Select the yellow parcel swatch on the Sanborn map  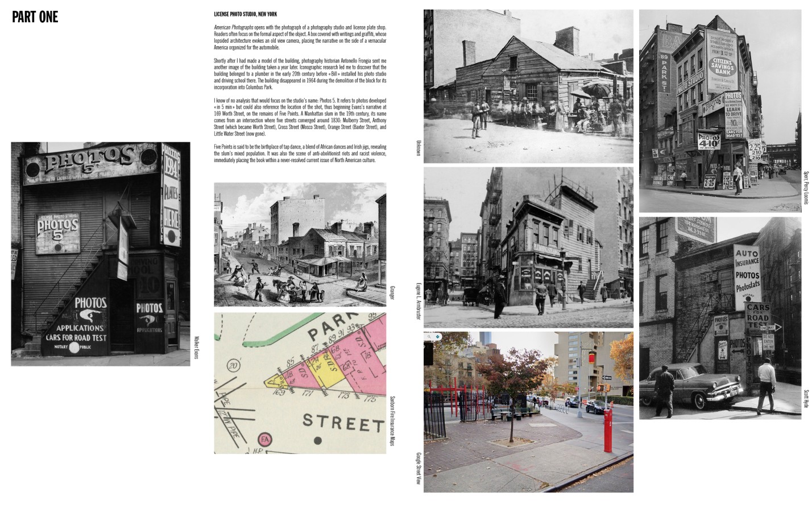pyautogui.click(x=327, y=370)
